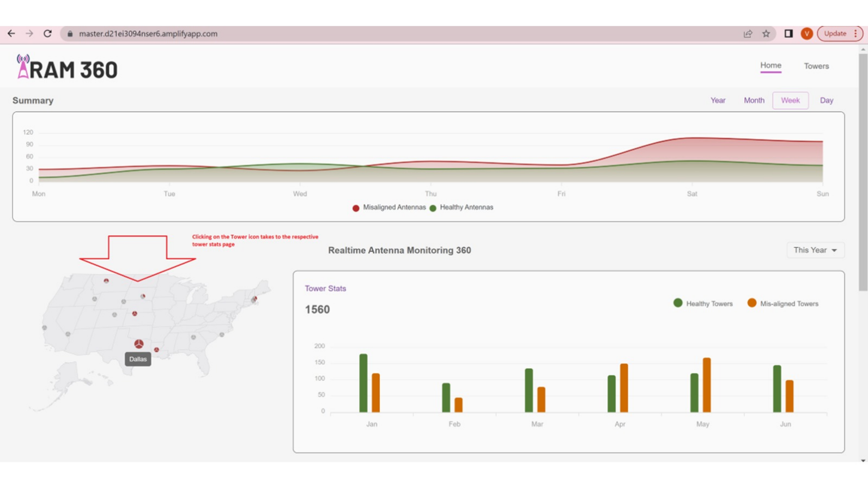Image resolution: width=868 pixels, height=488 pixels.
Task: Click the Dallas tower icon on map
Action: pyautogui.click(x=139, y=344)
